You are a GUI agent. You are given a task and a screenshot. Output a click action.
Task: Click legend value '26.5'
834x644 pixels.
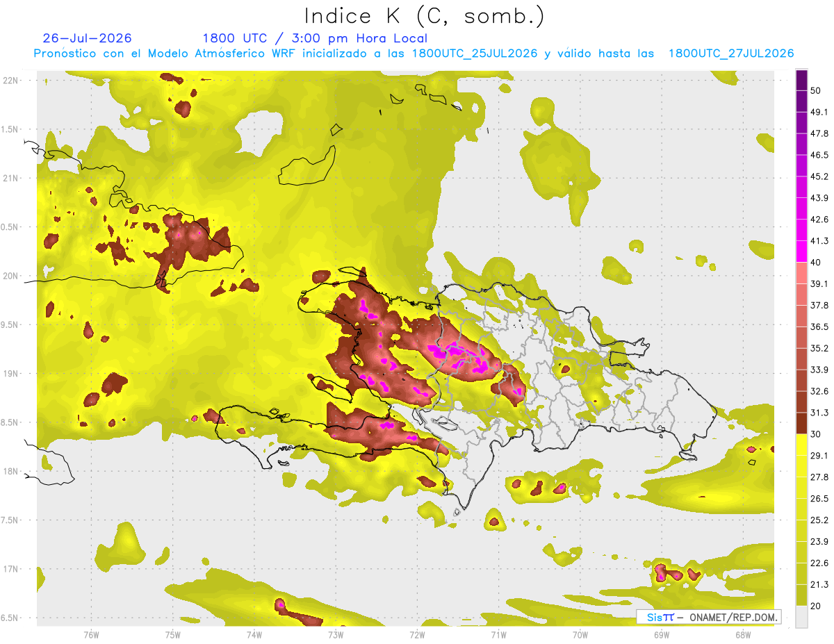(819, 499)
